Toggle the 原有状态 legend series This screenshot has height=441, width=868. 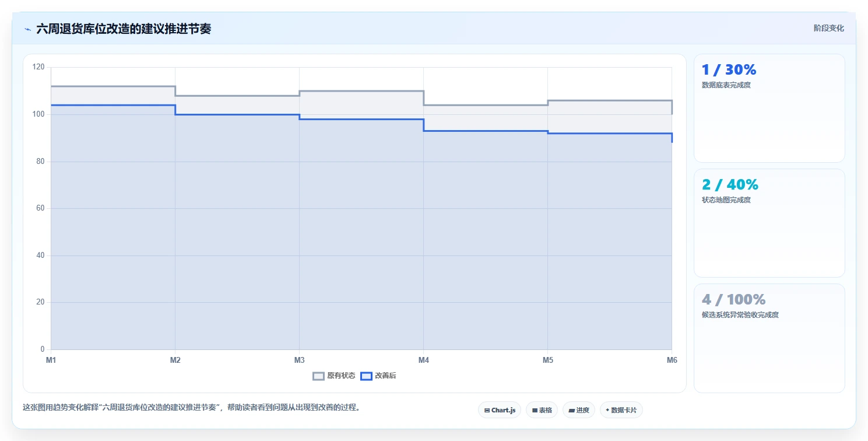334,376
